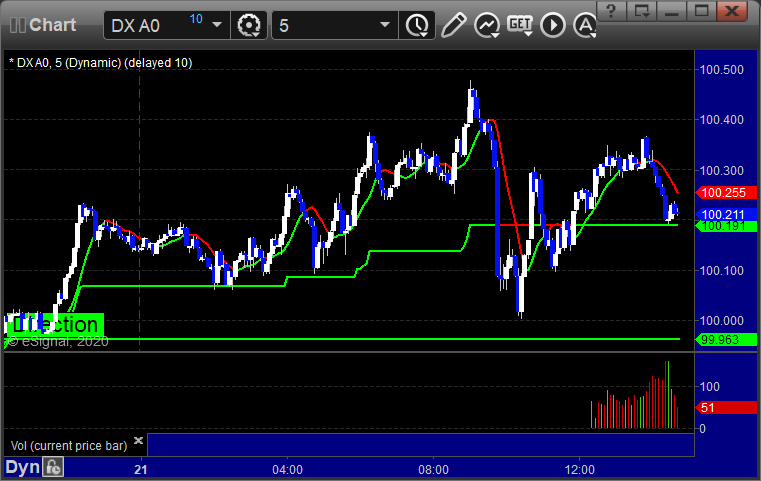Select the 100.191 green price label

click(x=726, y=226)
